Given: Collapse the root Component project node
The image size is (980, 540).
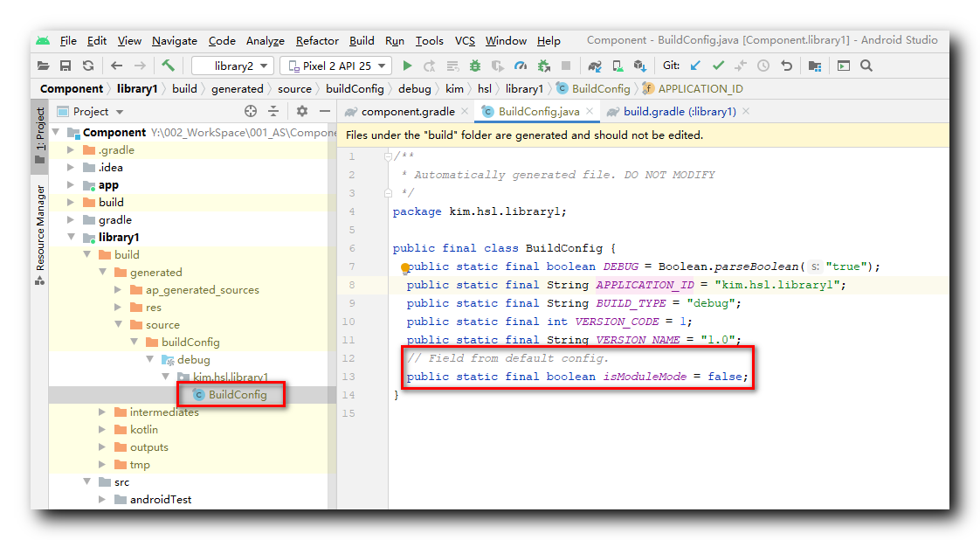Looking at the screenshot, I should tap(56, 132).
